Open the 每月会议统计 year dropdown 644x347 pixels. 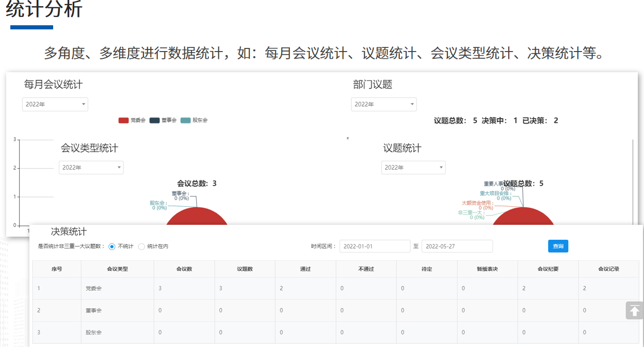[x=55, y=104]
